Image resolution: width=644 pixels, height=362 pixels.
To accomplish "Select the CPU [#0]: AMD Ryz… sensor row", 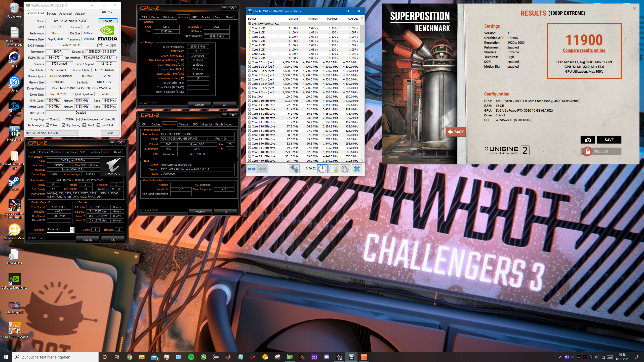I will pos(304,24).
